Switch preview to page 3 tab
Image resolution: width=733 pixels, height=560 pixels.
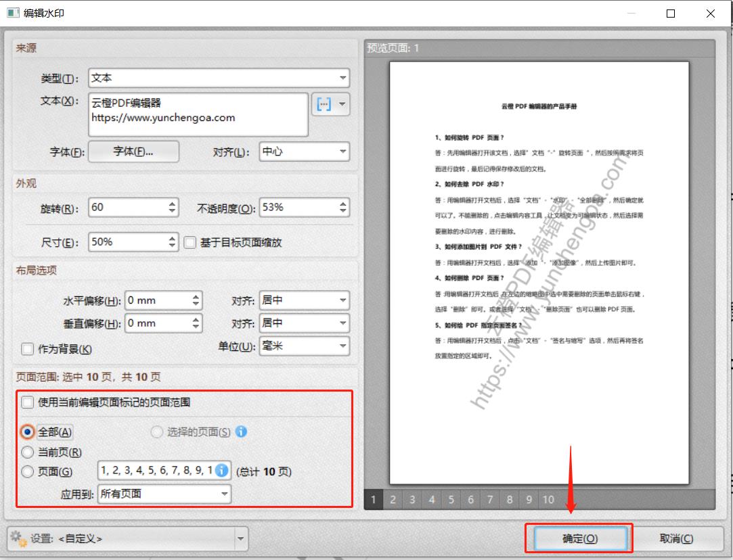[x=412, y=500]
